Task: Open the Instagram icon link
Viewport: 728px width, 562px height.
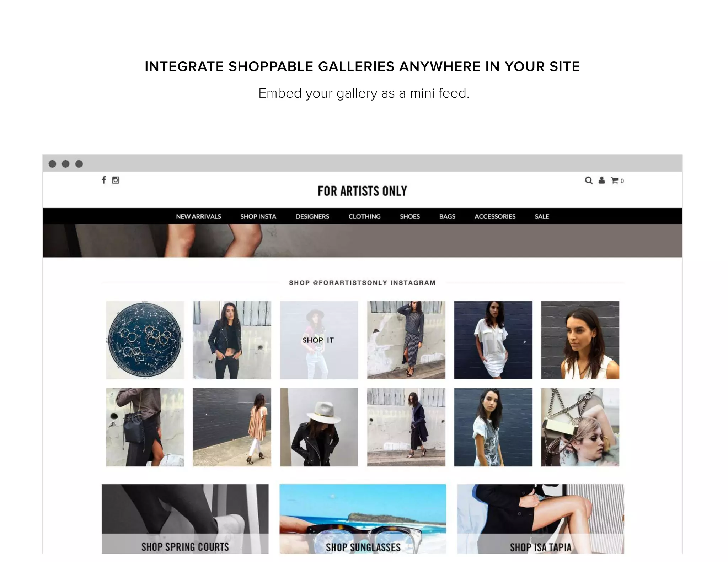Action: point(116,180)
